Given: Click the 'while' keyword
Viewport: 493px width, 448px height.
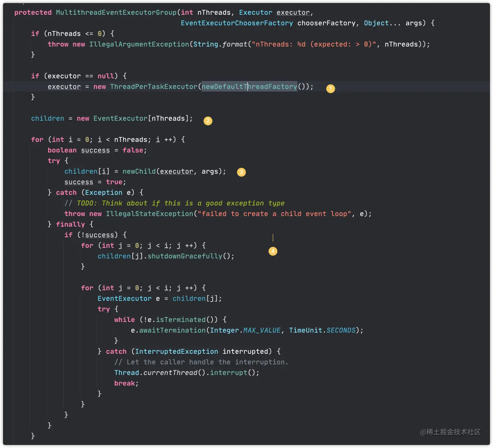Looking at the screenshot, I should (x=124, y=320).
